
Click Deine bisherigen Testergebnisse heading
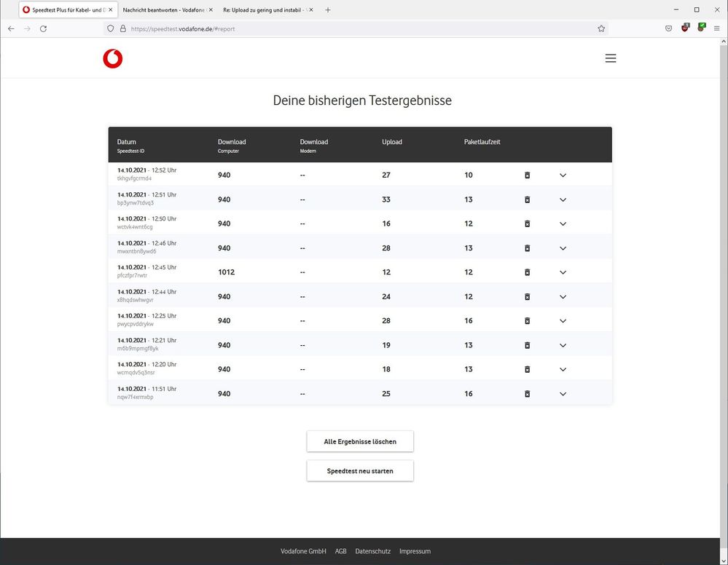coord(362,100)
